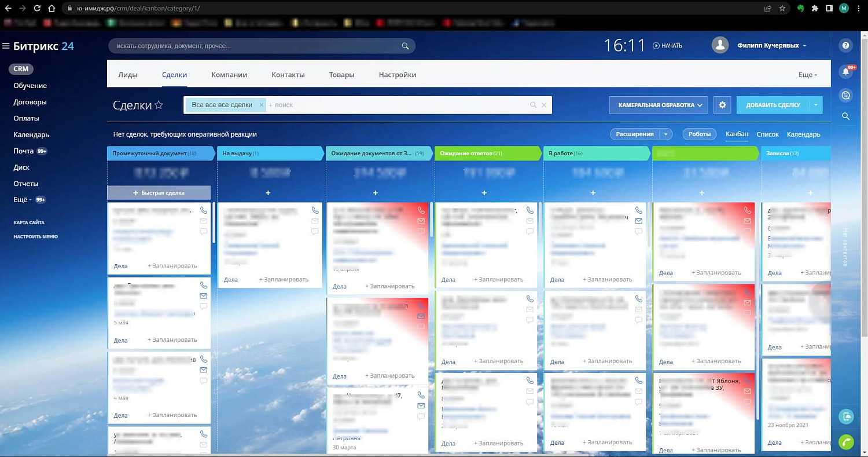
Task: Click the help question mark icon
Action: click(x=845, y=46)
